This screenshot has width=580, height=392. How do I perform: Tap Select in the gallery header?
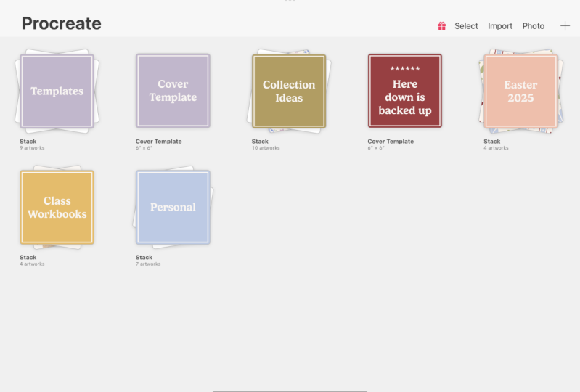466,26
